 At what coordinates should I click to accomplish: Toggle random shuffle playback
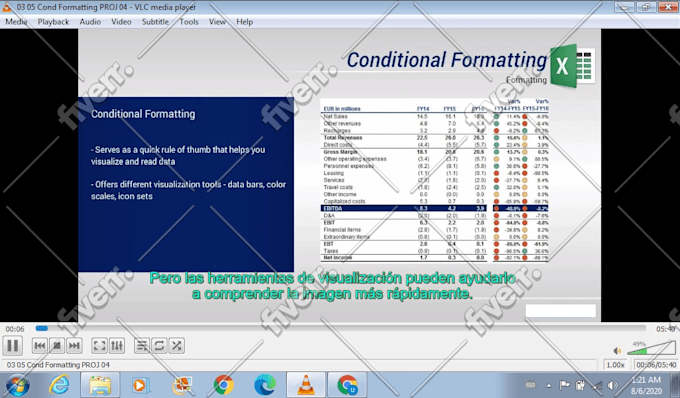click(177, 346)
